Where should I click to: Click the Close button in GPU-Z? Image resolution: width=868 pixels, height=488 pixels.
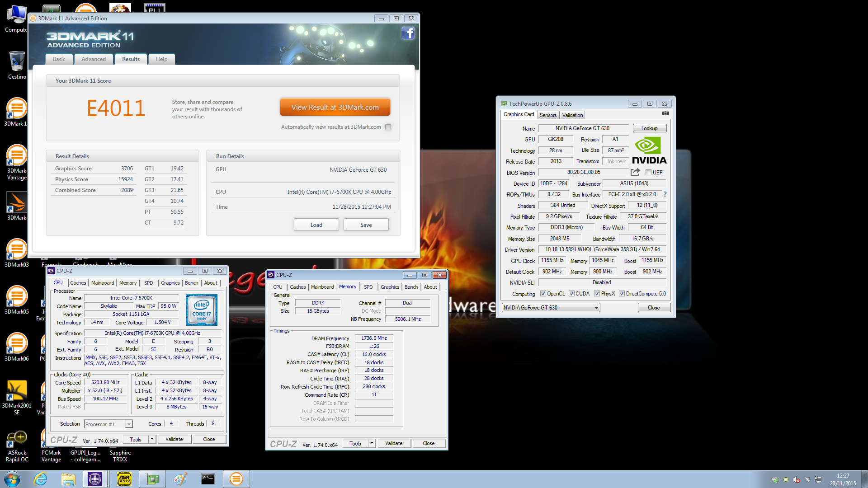pyautogui.click(x=654, y=308)
